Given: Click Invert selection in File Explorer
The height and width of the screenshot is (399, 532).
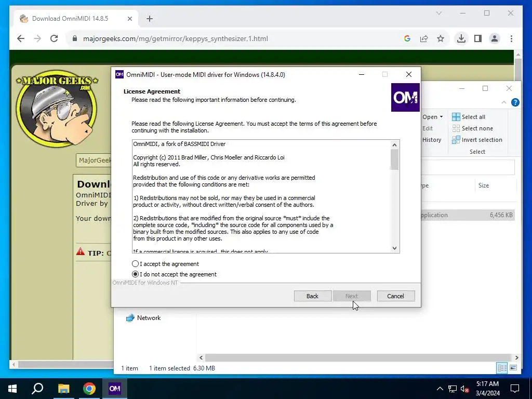Looking at the screenshot, I should click(477, 140).
